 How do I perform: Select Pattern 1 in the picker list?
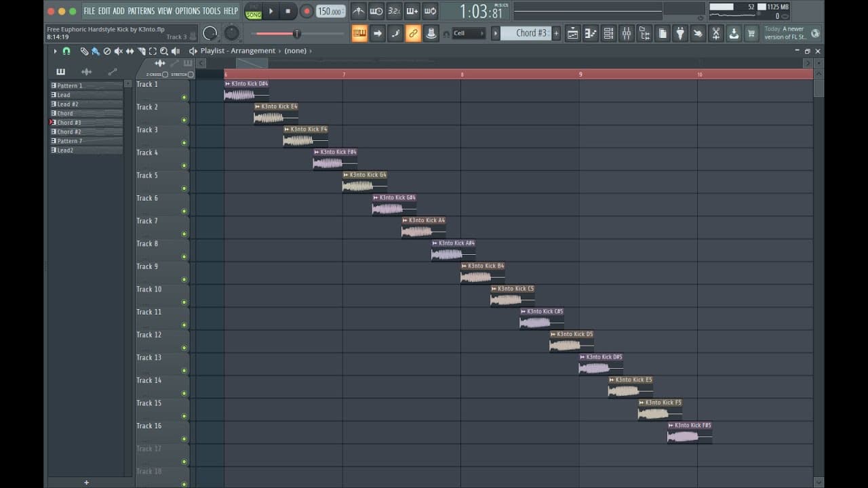click(x=86, y=86)
